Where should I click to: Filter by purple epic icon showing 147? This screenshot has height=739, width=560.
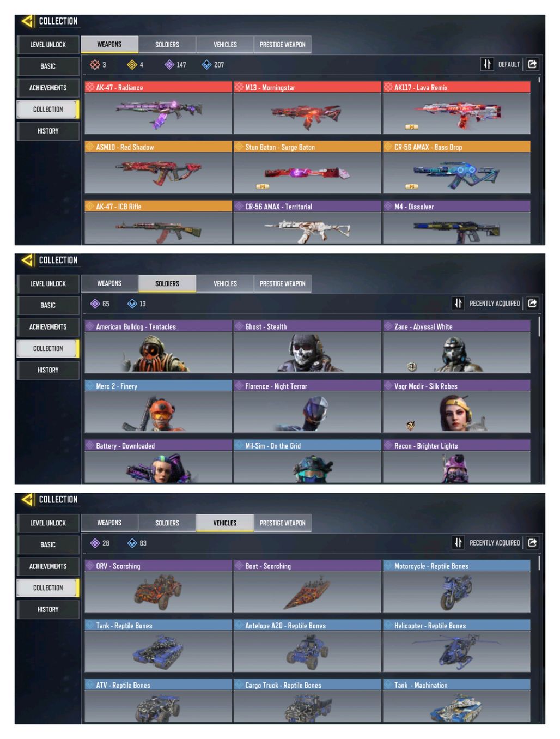(175, 65)
